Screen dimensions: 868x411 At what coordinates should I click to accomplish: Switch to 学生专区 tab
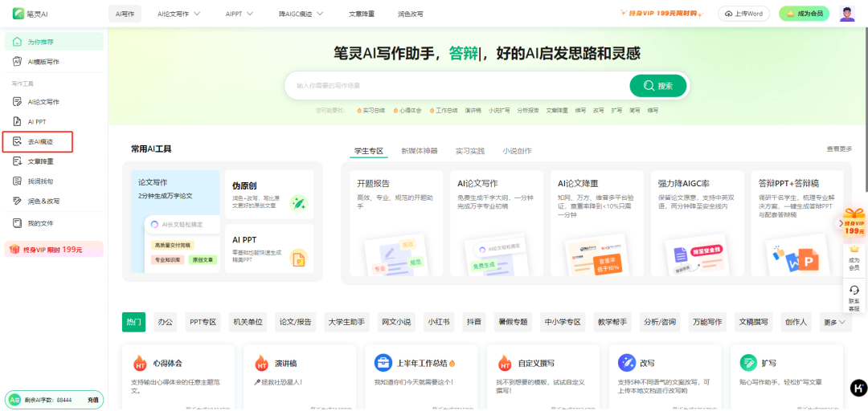click(x=369, y=150)
